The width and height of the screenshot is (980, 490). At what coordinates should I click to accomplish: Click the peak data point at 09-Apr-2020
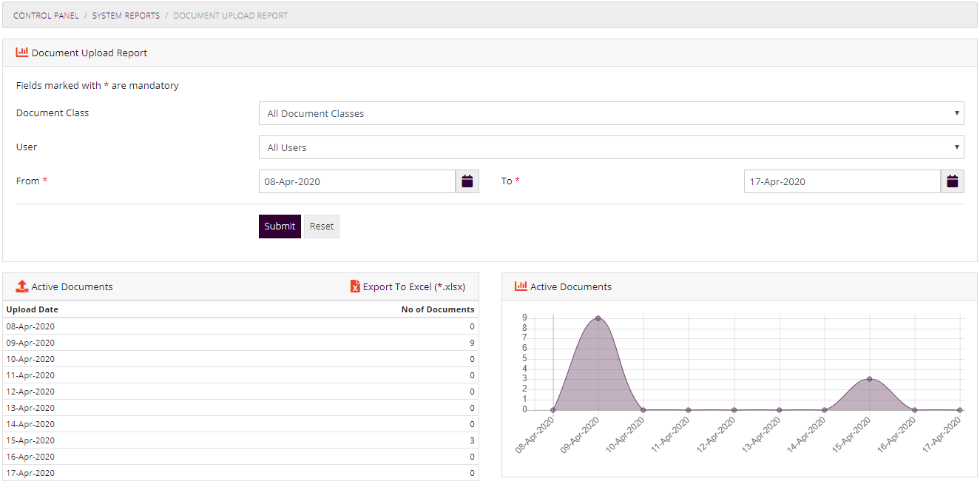click(598, 319)
